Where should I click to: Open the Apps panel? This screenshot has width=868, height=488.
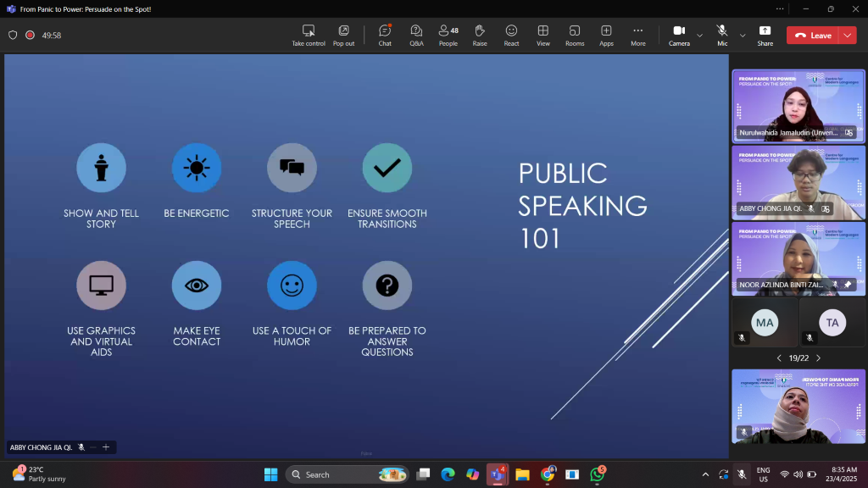coord(606,35)
